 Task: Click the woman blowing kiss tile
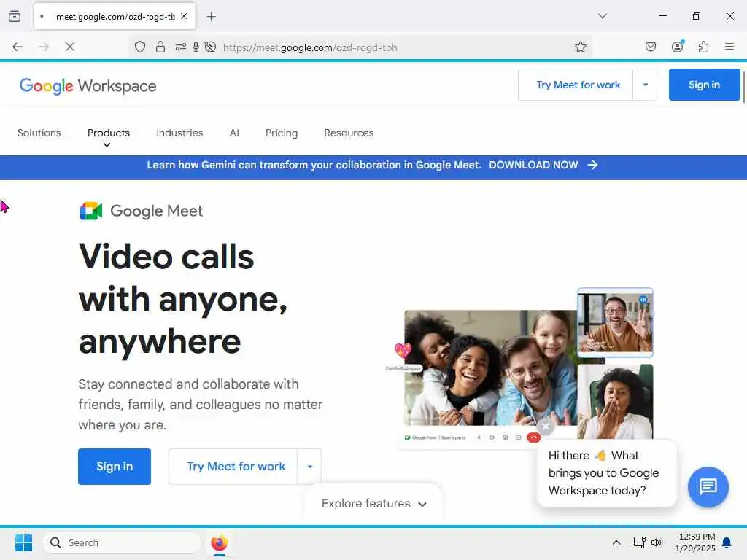point(615,402)
